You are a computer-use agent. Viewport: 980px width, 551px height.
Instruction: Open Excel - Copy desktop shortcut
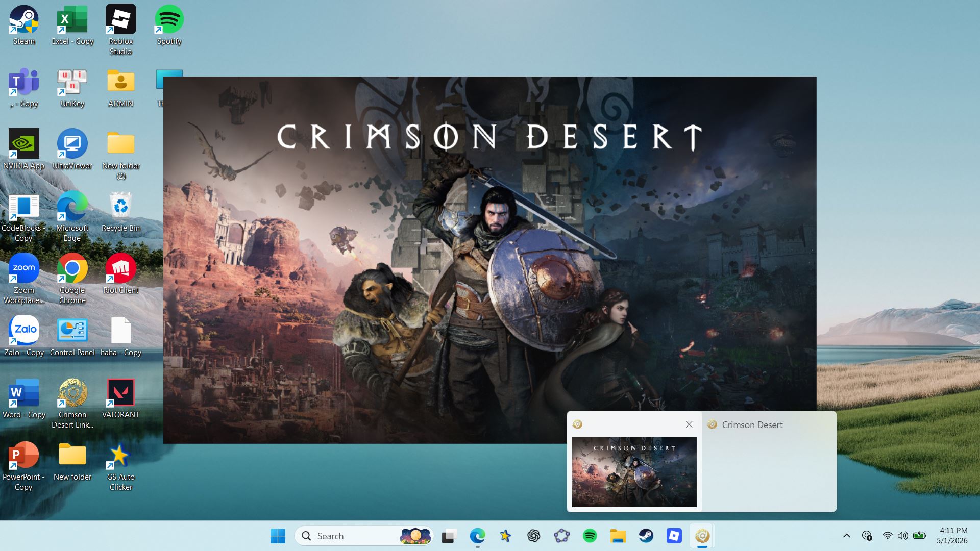(72, 25)
